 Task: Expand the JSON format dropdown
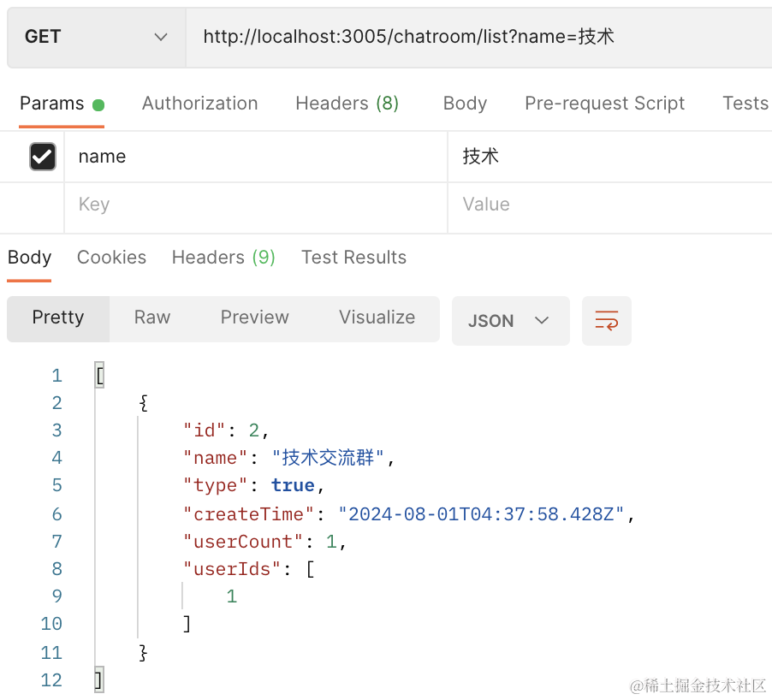click(x=510, y=321)
